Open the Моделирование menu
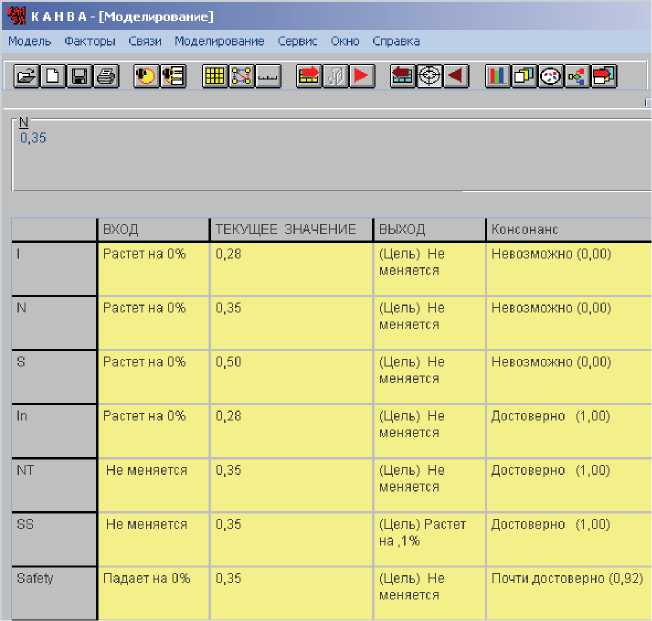 (219, 41)
